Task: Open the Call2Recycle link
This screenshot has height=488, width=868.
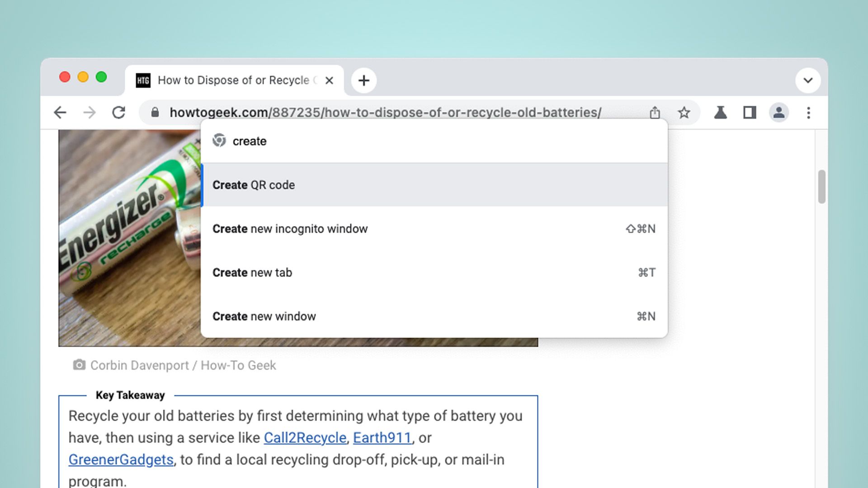Action: click(304, 437)
